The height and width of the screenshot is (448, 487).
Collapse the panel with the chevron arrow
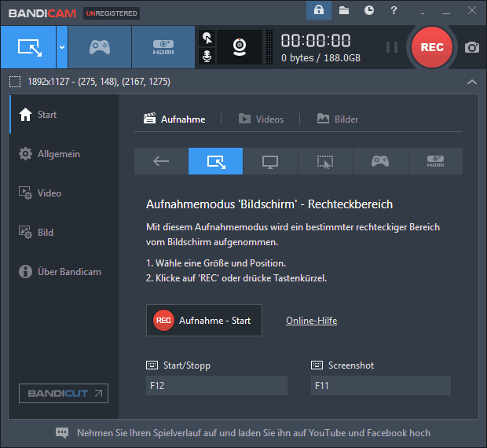click(472, 82)
